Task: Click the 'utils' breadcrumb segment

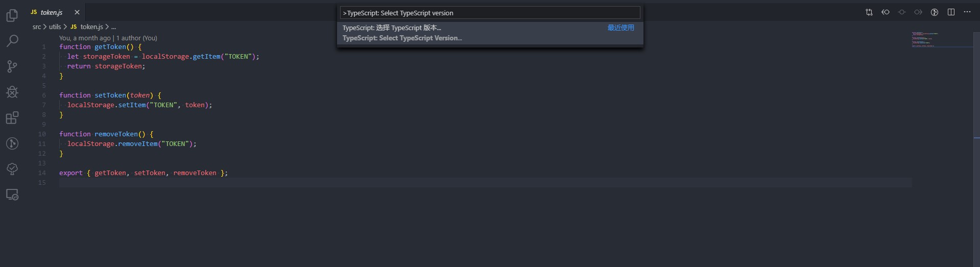Action: tap(55, 27)
